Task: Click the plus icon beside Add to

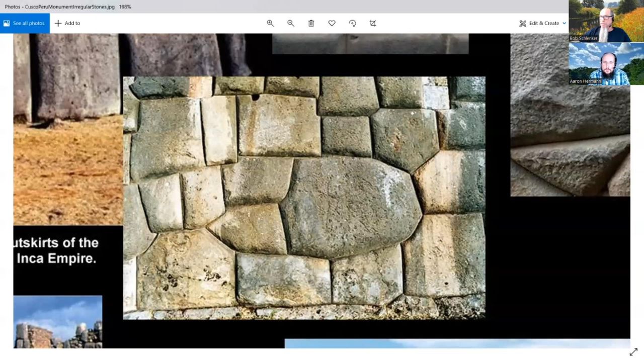Action: click(x=58, y=23)
